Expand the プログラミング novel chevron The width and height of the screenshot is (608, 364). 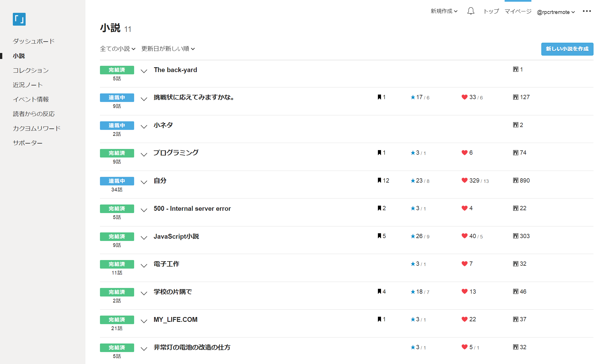click(144, 154)
